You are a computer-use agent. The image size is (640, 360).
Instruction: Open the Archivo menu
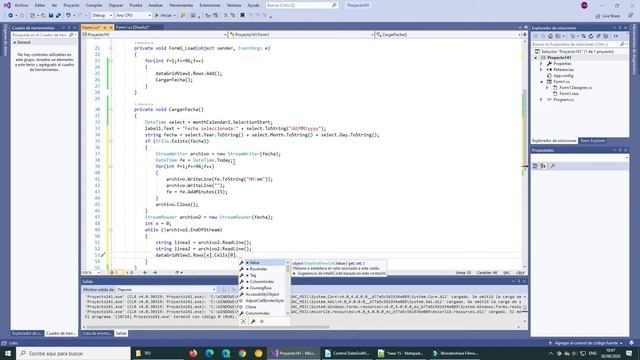21,5
